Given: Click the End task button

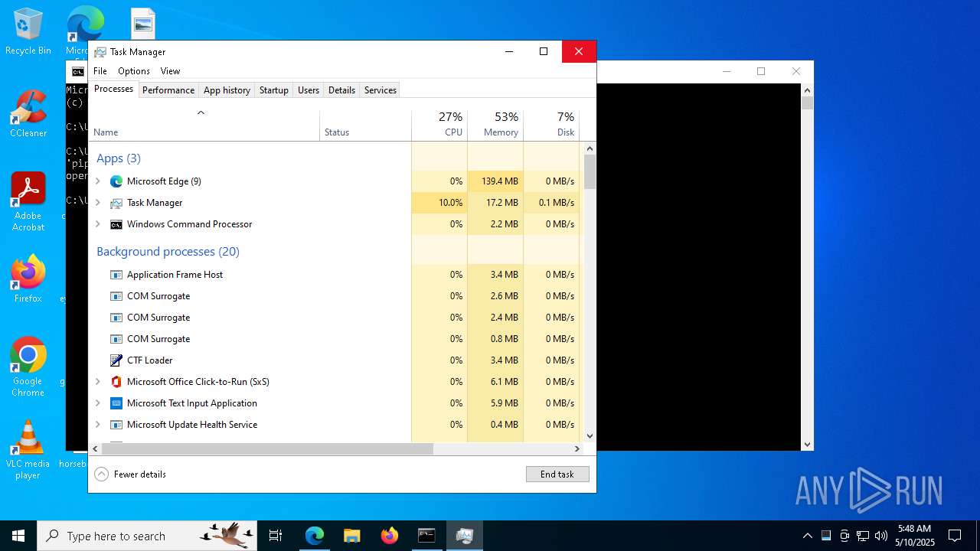Looking at the screenshot, I should click(557, 474).
